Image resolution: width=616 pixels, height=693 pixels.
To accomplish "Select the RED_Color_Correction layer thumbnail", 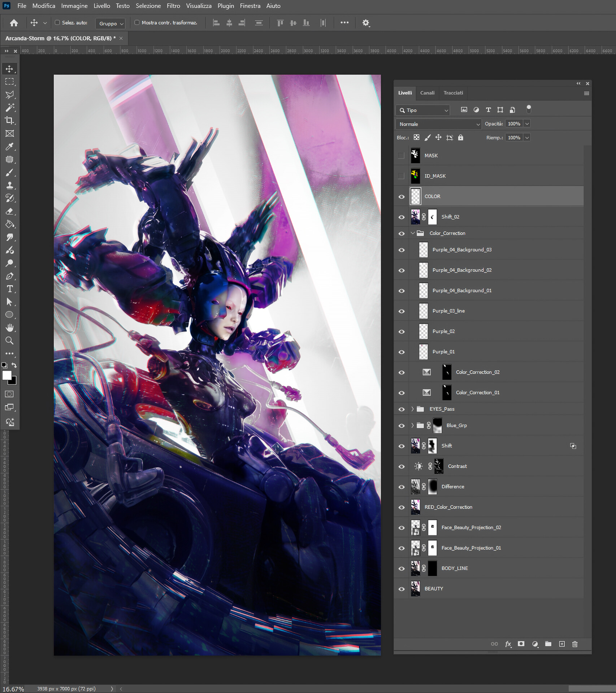I will (x=416, y=507).
